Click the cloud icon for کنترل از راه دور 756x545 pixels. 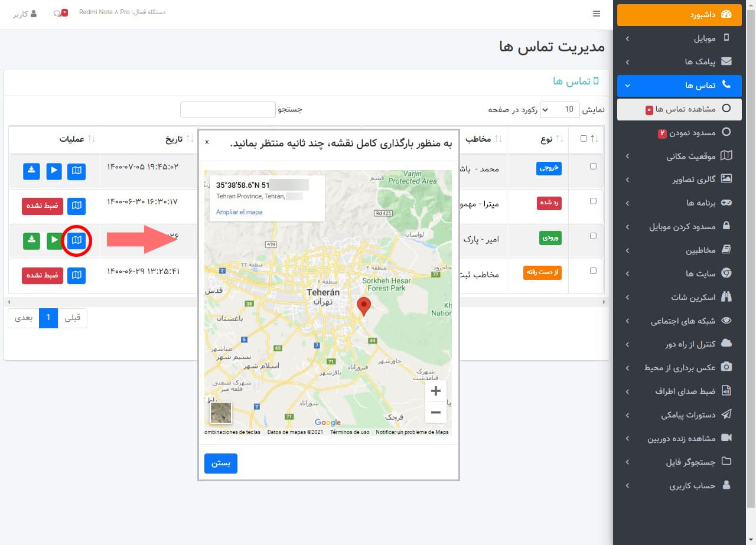pyautogui.click(x=726, y=344)
